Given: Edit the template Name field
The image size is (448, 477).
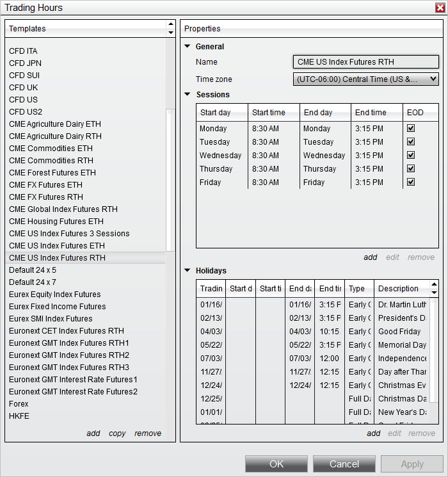Looking at the screenshot, I should pos(365,61).
